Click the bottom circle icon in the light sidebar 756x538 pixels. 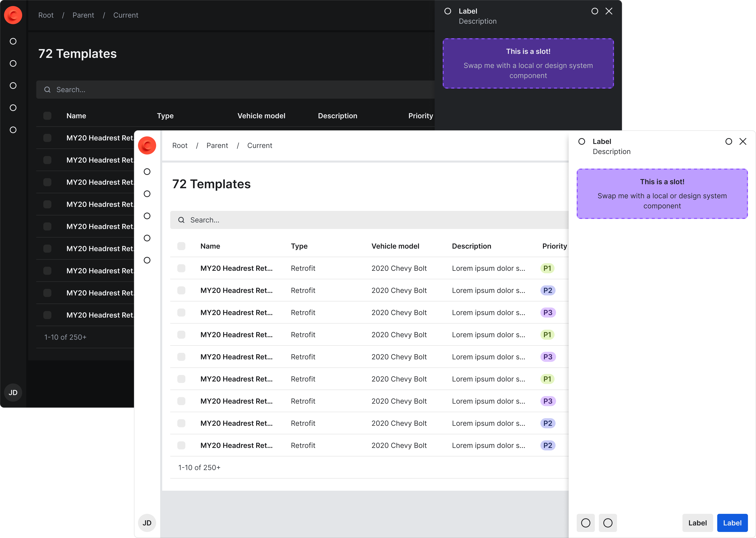[147, 260]
